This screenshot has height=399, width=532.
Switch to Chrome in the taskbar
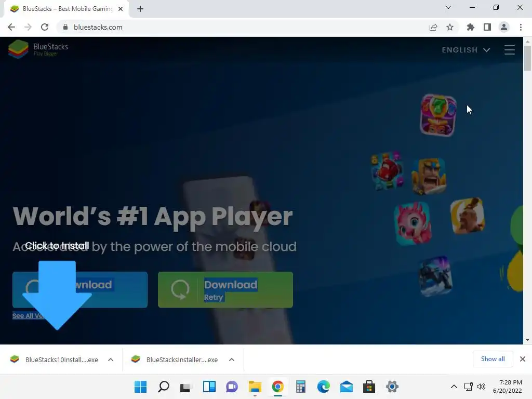click(277, 387)
